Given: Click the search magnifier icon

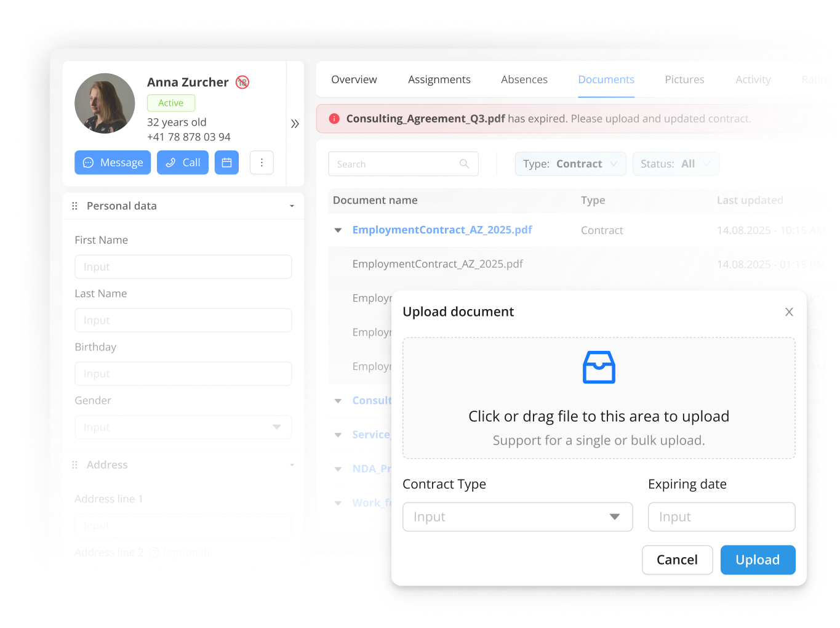Looking at the screenshot, I should pyautogui.click(x=464, y=164).
